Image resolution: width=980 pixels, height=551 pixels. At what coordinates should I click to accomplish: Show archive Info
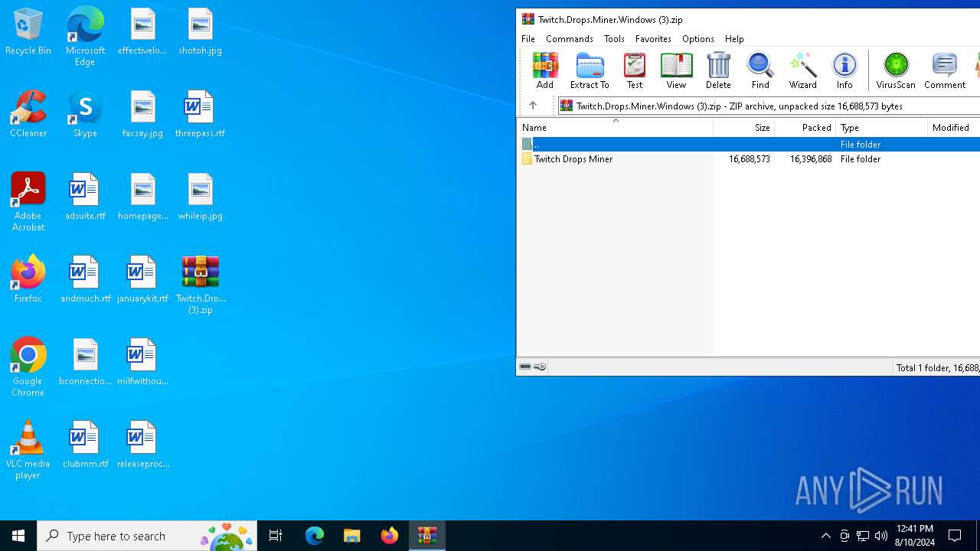pyautogui.click(x=844, y=70)
